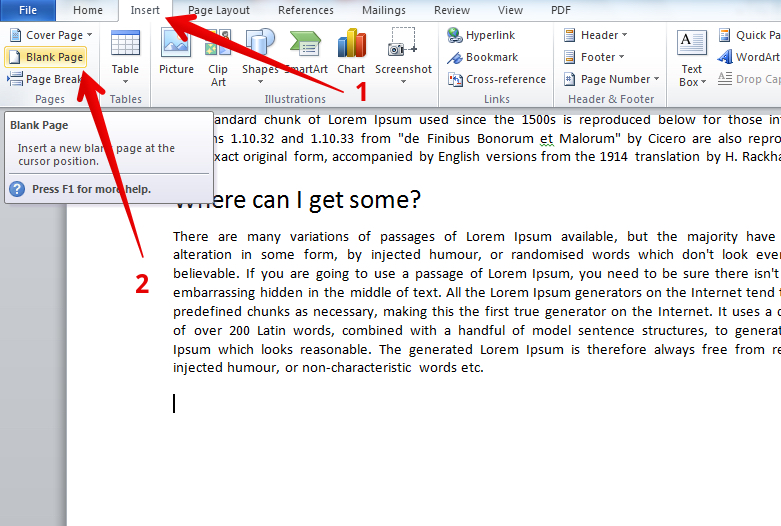Viewport: 781px width, 526px height.
Task: Open the File tab
Action: coord(28,10)
